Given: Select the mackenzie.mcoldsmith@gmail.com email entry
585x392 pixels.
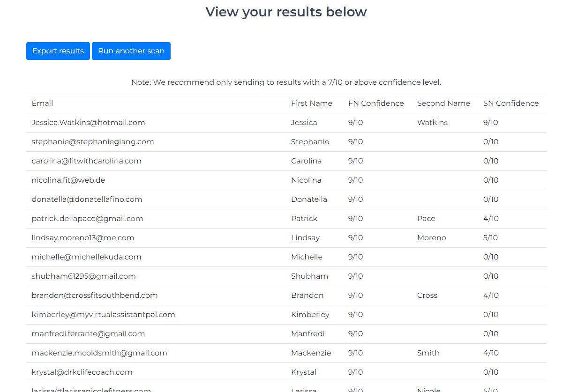Looking at the screenshot, I should 99,353.
